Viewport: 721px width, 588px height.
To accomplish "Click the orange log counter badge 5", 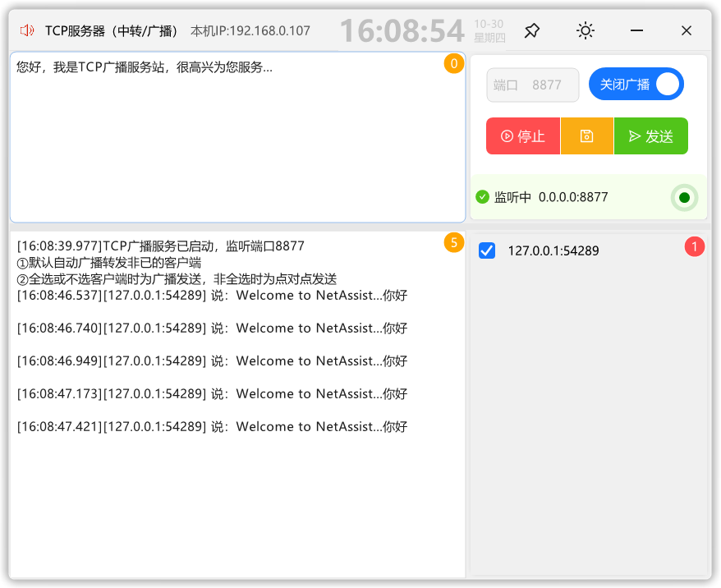I will pyautogui.click(x=453, y=243).
